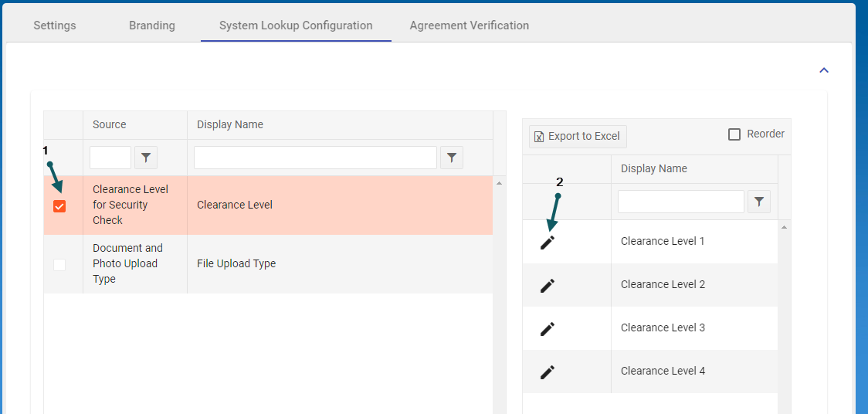The height and width of the screenshot is (414, 868).
Task: Open filter for right panel Display Name
Action: (x=759, y=202)
